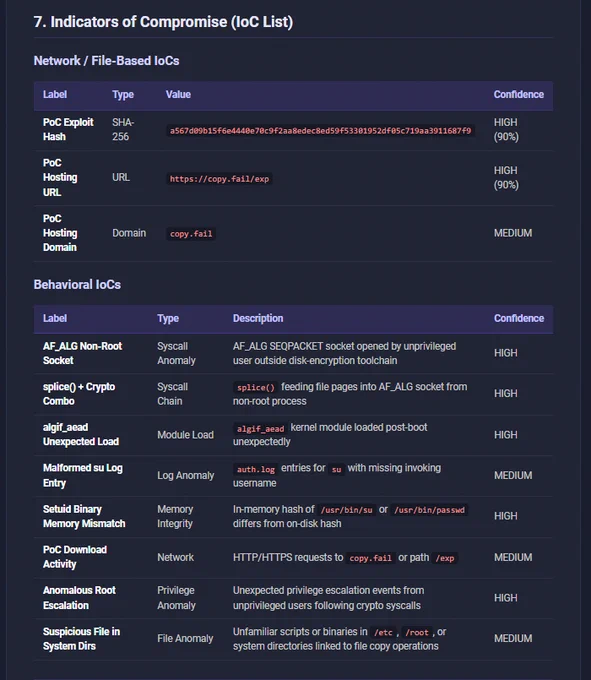Click the Network / File-Based IoCs heading

(106, 61)
